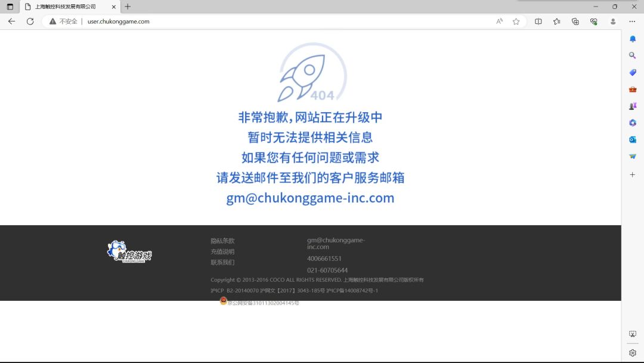
Task: Open the 沪公网安备 police registration link
Action: click(x=264, y=303)
